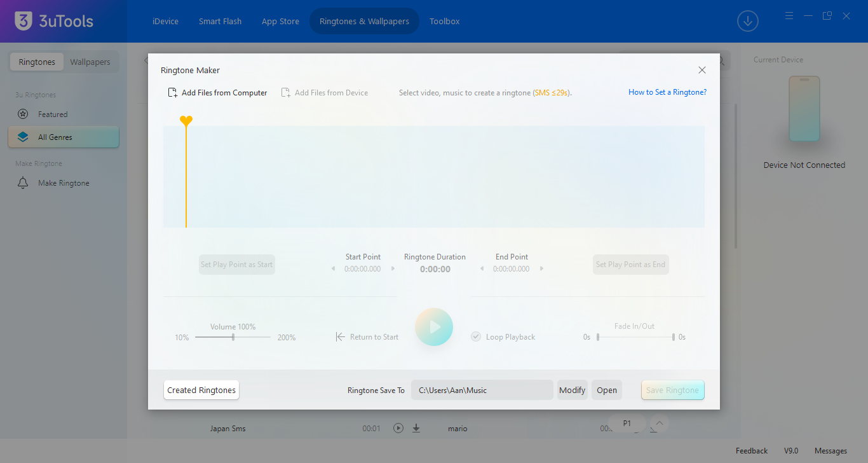Open the How to Set a Ringtone link
This screenshot has height=463, width=868.
[667, 92]
